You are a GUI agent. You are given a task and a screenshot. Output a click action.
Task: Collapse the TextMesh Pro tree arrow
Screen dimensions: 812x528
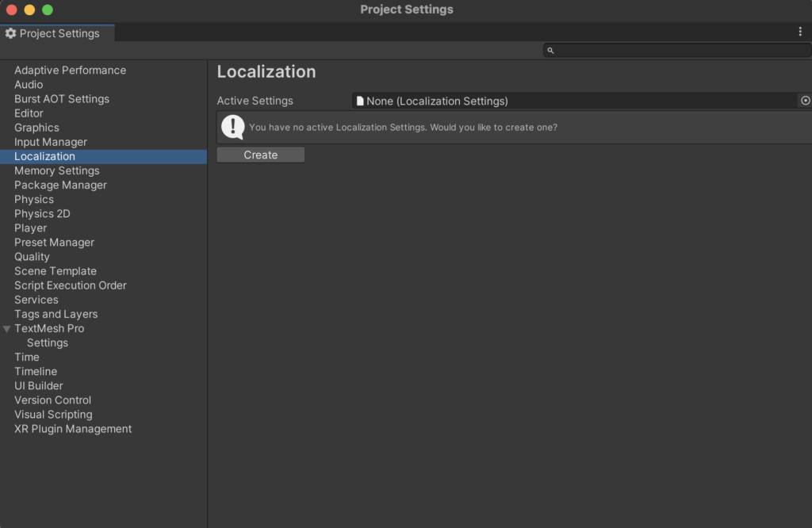7,329
